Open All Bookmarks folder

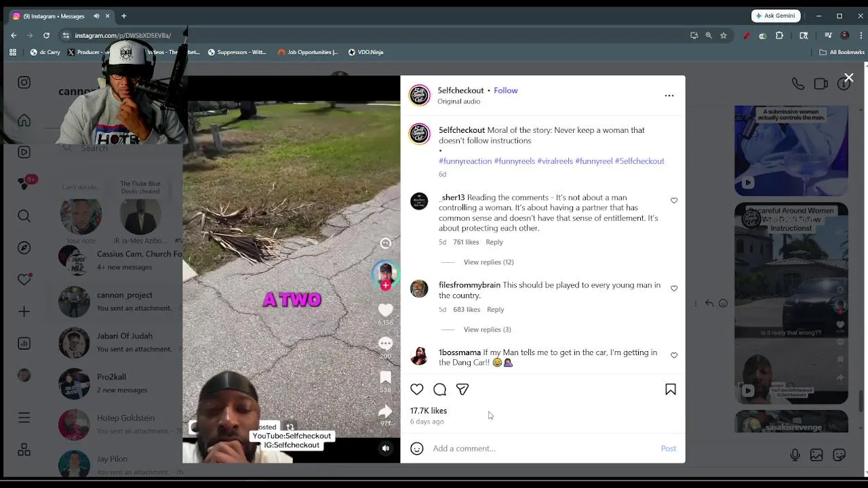pos(842,52)
